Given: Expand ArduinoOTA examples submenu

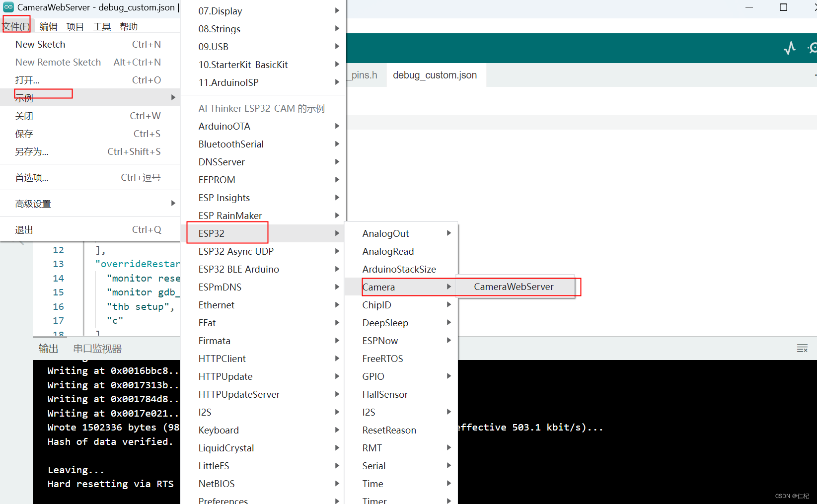Looking at the screenshot, I should click(x=263, y=126).
